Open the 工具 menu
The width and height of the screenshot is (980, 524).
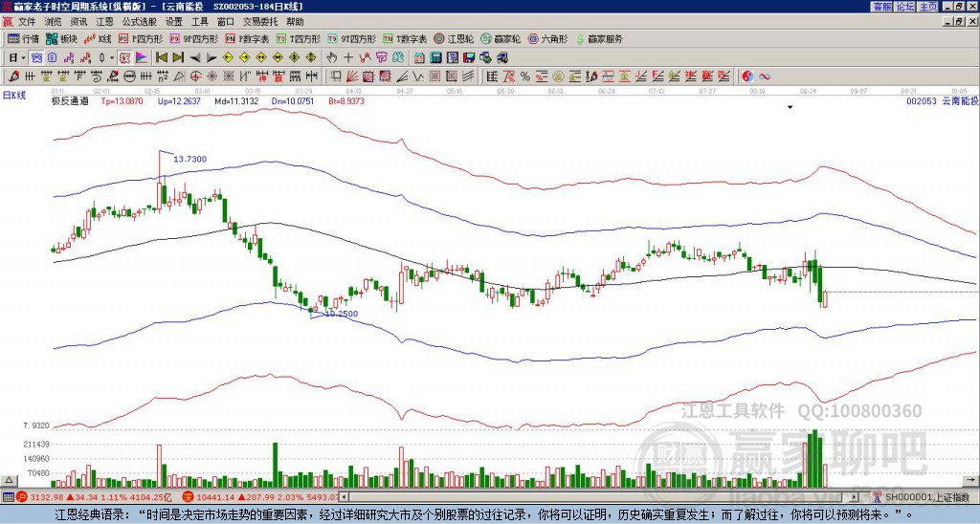point(199,22)
